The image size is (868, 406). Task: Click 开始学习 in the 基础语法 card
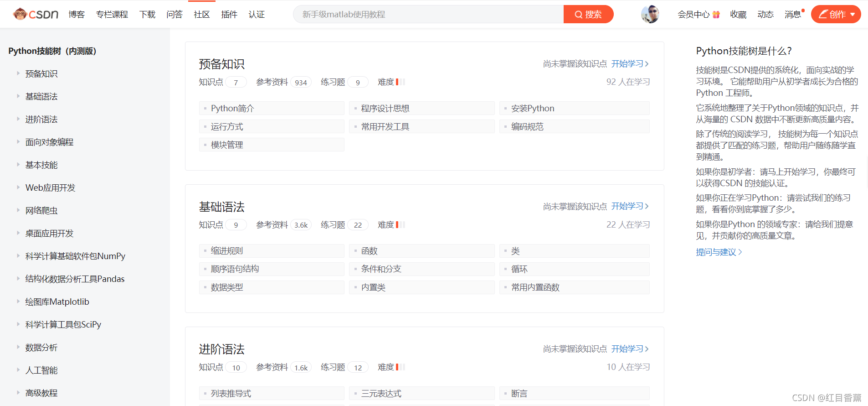coord(630,206)
